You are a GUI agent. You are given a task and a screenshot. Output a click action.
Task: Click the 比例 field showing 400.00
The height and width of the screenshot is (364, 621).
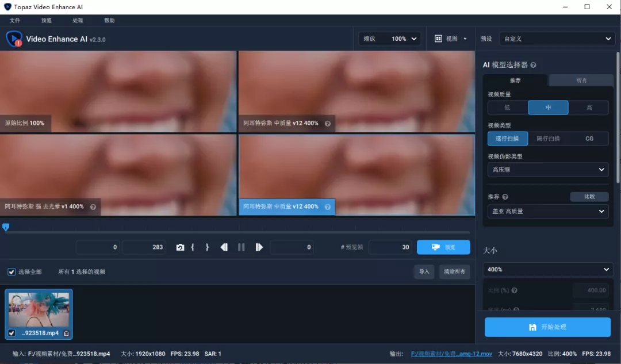[x=591, y=290]
